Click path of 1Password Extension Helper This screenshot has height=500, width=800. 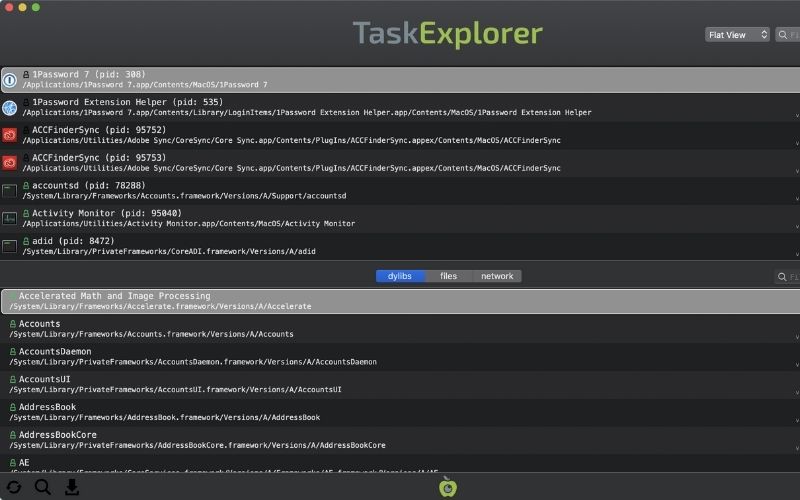pyautogui.click(x=307, y=112)
